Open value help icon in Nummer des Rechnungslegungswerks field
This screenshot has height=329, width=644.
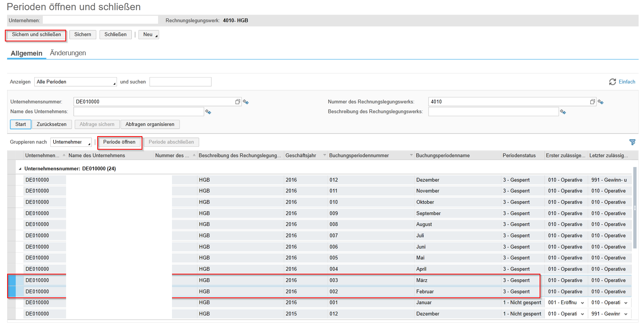click(x=593, y=102)
